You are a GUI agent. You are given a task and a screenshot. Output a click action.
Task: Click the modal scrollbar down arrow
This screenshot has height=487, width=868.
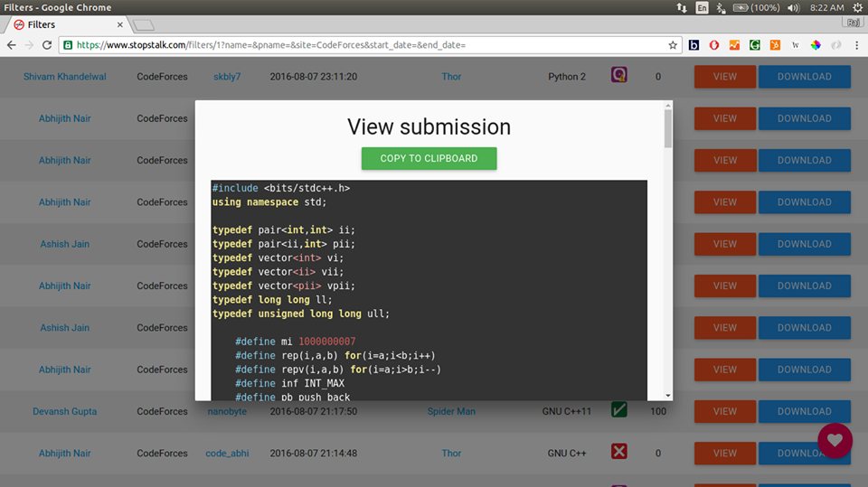668,396
